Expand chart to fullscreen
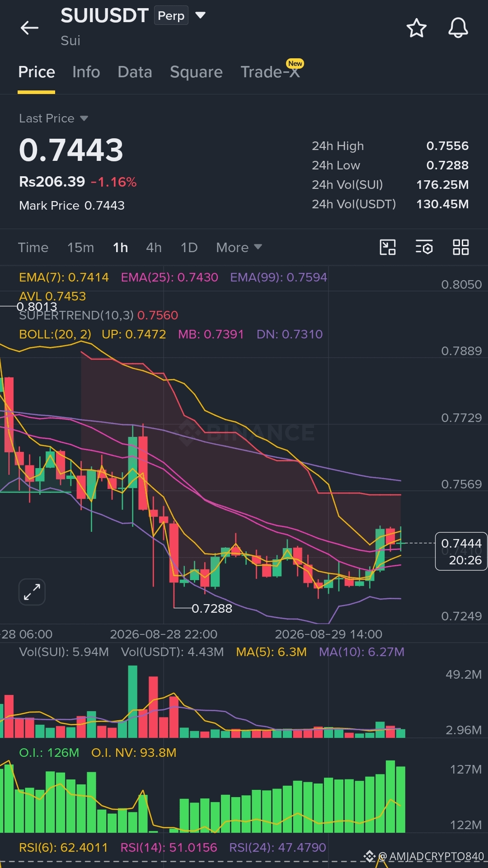Image resolution: width=488 pixels, height=868 pixels. tap(32, 591)
